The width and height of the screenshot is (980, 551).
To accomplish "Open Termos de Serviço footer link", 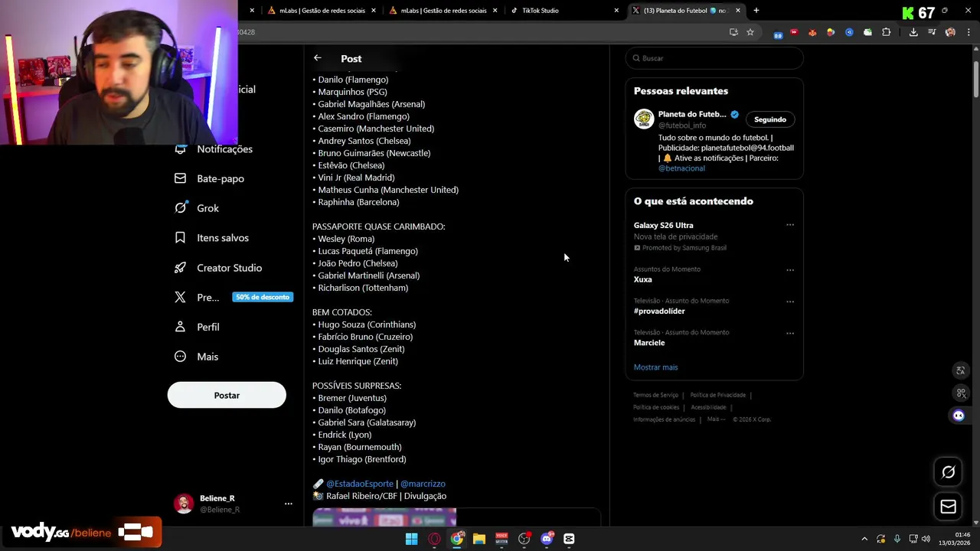I will [655, 395].
